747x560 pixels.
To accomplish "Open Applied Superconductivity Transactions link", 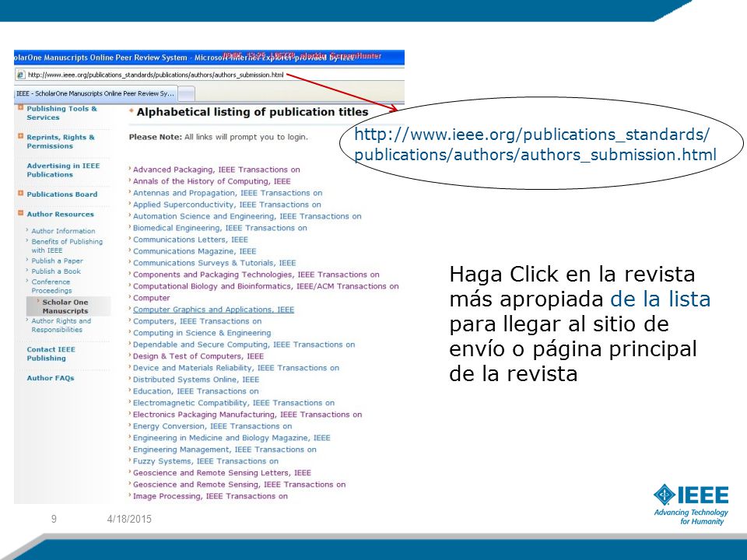I will click(226, 205).
